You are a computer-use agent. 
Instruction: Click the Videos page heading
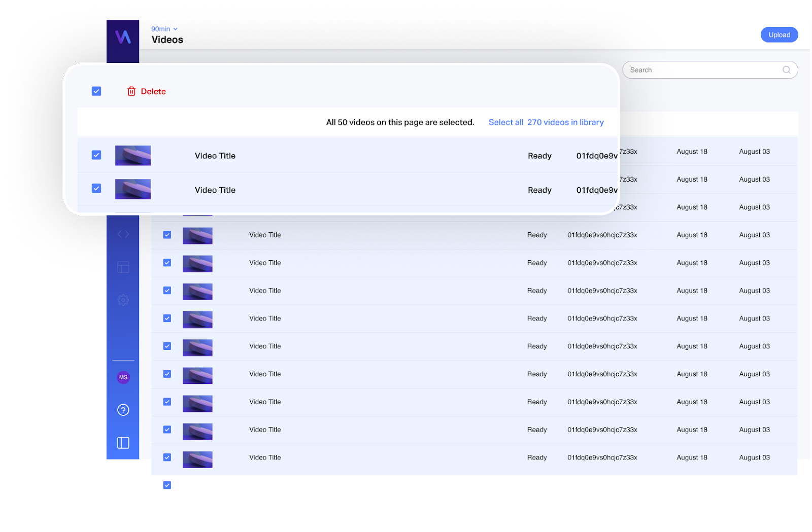[167, 40]
